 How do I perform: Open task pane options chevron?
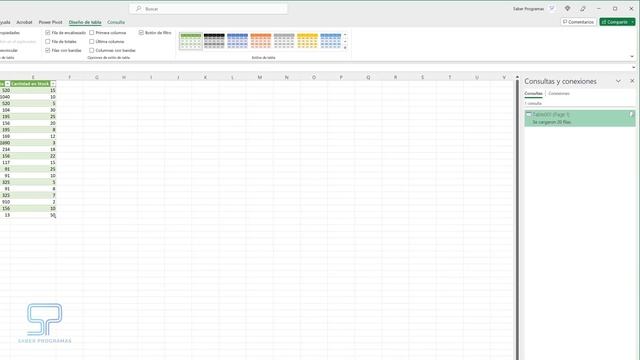[618, 81]
